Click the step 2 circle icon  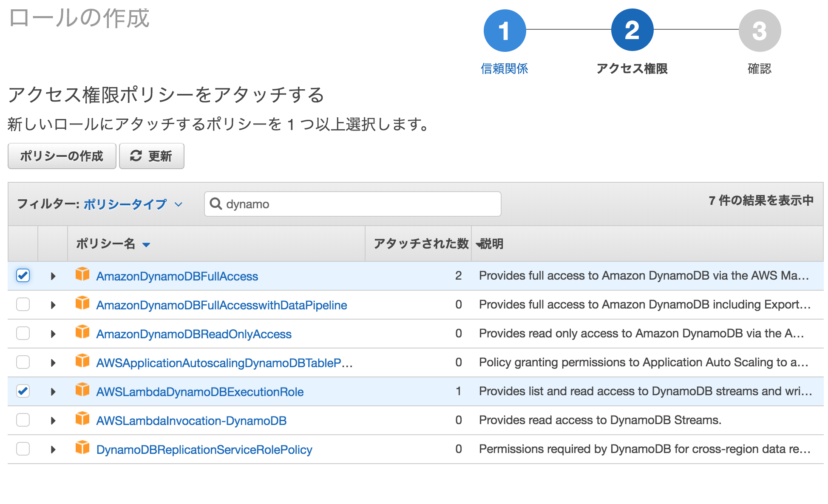(x=632, y=30)
